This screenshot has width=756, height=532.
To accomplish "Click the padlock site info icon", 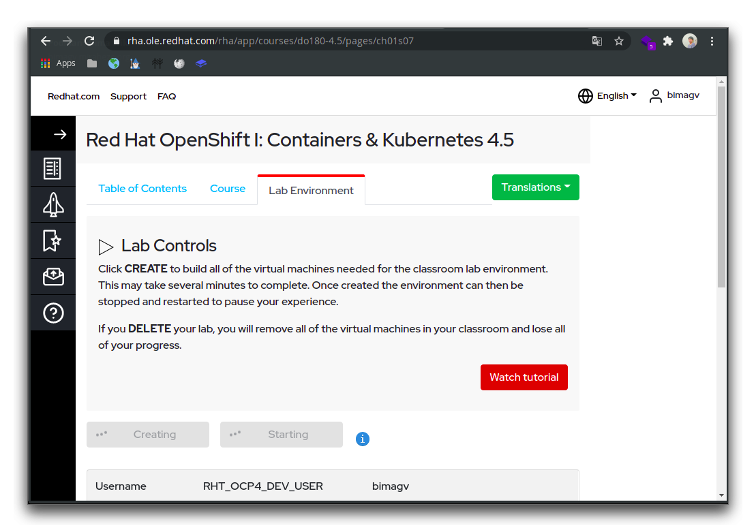I will 116,41.
